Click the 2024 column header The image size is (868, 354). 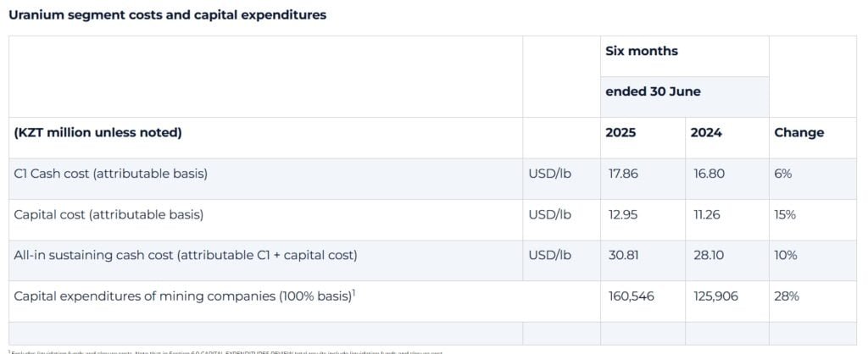[x=706, y=133]
